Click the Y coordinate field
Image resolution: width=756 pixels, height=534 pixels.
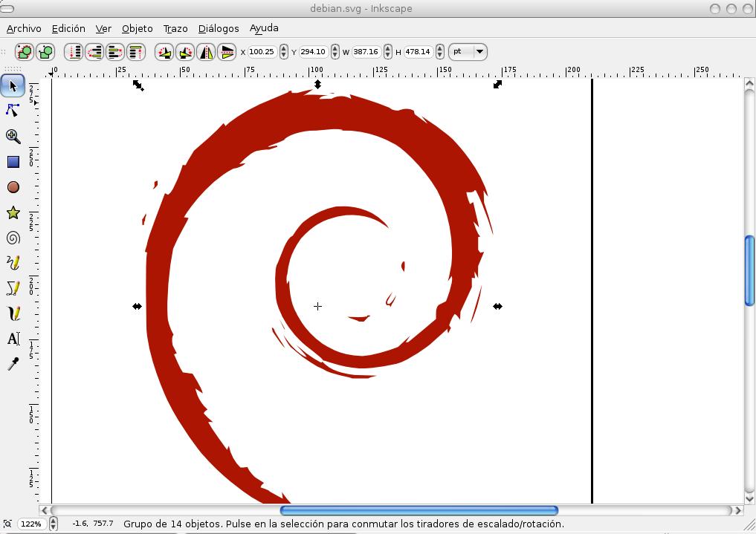[314, 51]
